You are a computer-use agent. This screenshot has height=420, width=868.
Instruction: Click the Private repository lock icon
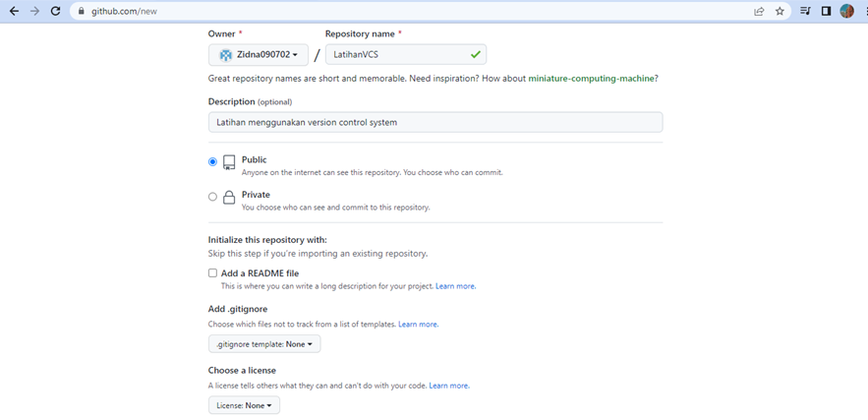(229, 198)
